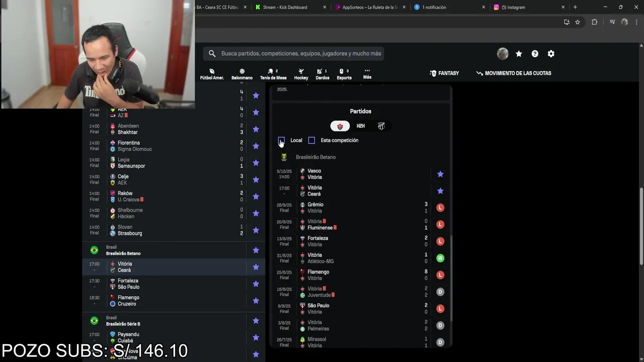Click the D badge for Mirassol–Vitória
Viewport: 644px width, 362px height.
[440, 342]
